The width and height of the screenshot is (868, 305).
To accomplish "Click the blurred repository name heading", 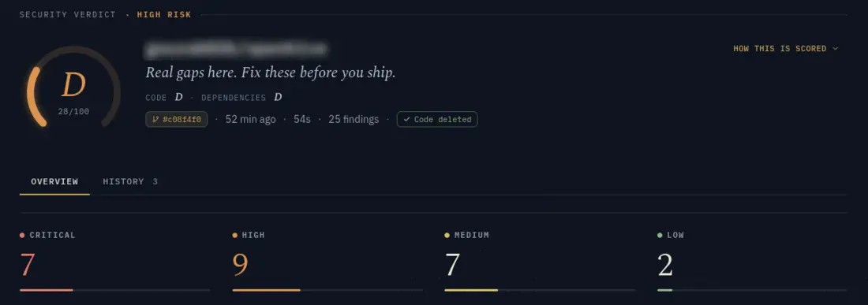I will [235, 50].
